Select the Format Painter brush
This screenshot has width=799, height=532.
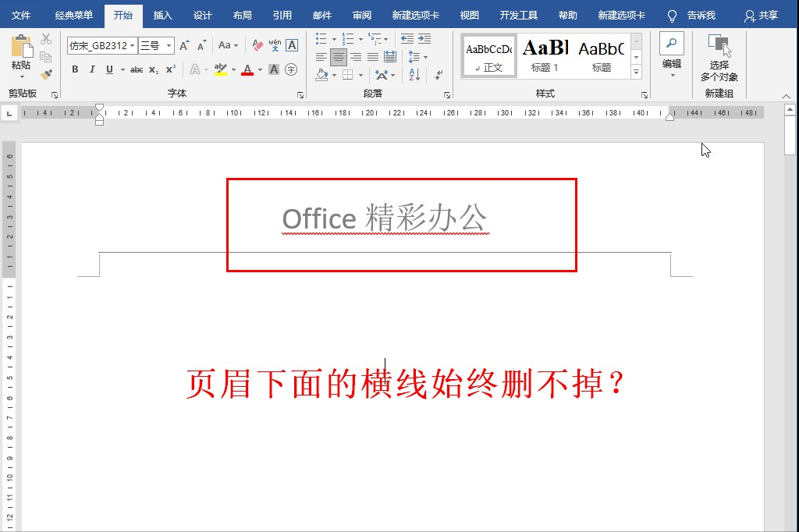click(x=46, y=74)
